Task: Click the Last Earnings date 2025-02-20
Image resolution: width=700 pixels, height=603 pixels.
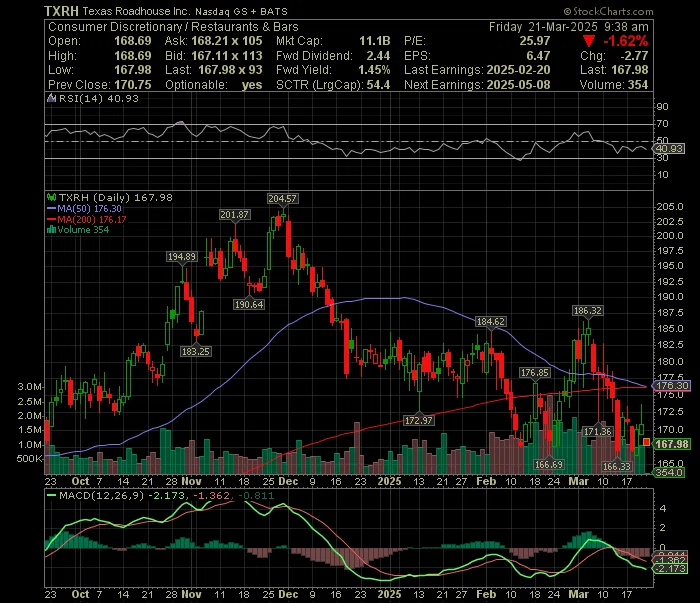Action: [518, 70]
